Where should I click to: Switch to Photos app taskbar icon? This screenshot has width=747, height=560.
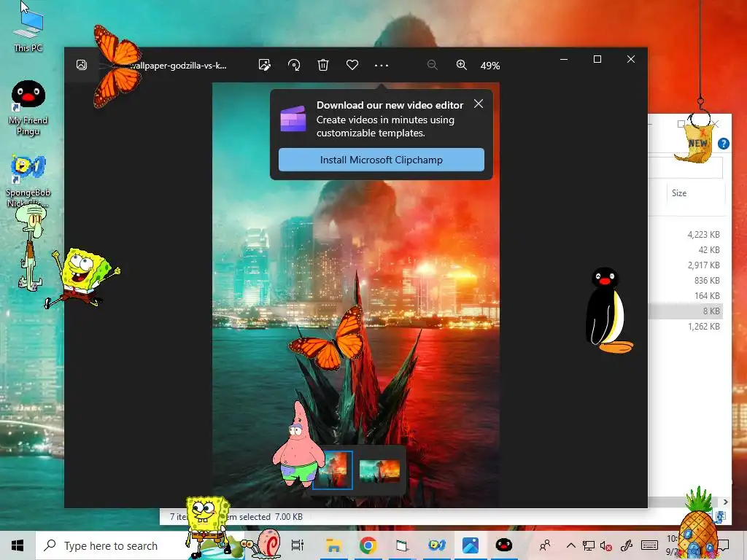coord(471,545)
